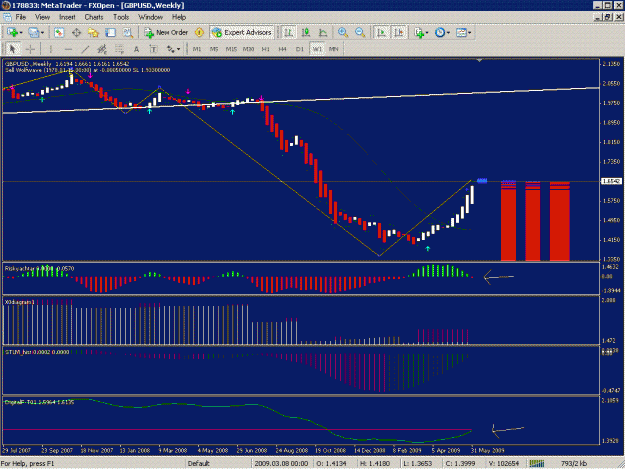Open the Insert menu
Viewport: 625px width, 469px height.
67,17
